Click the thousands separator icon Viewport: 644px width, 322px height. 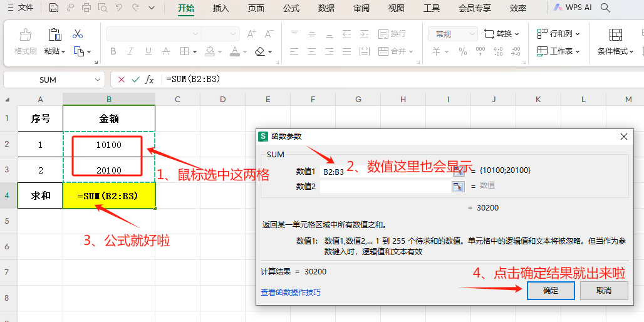click(480, 51)
